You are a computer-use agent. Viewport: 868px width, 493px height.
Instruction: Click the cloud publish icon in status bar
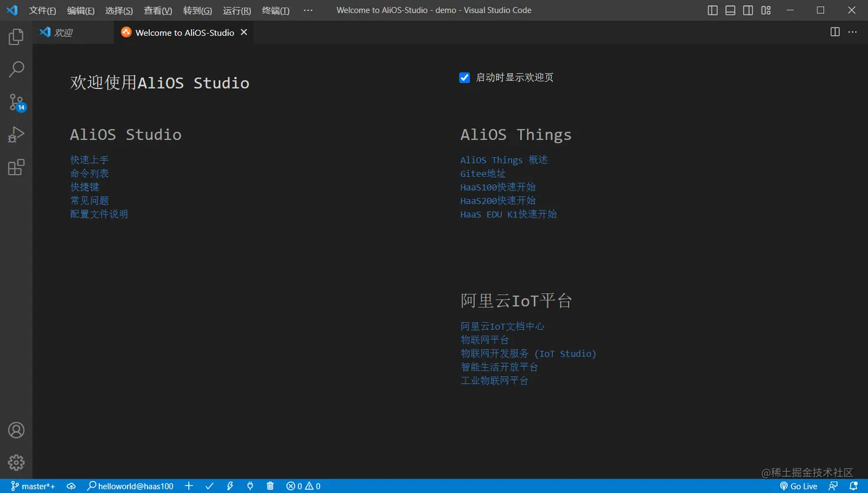tap(71, 486)
